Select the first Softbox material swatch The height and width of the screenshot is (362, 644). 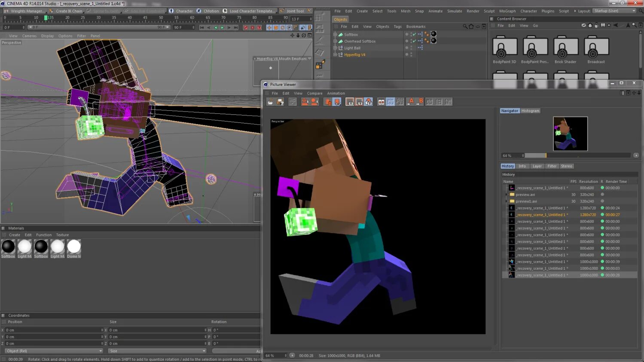coord(8,249)
